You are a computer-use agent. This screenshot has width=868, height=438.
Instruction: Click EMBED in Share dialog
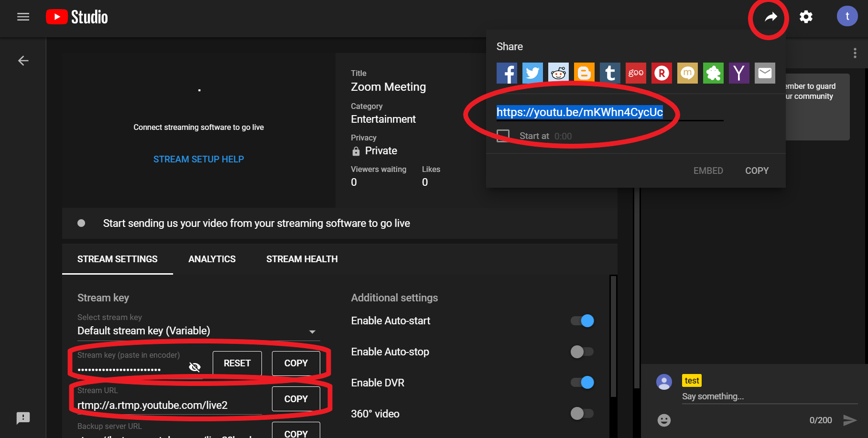coord(708,171)
